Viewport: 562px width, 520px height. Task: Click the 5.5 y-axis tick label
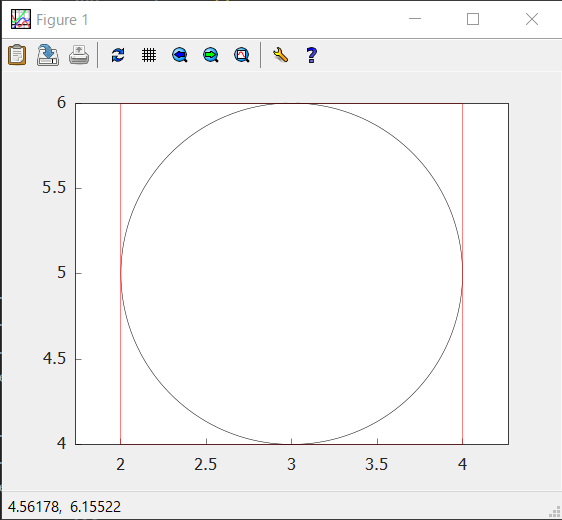tap(54, 187)
